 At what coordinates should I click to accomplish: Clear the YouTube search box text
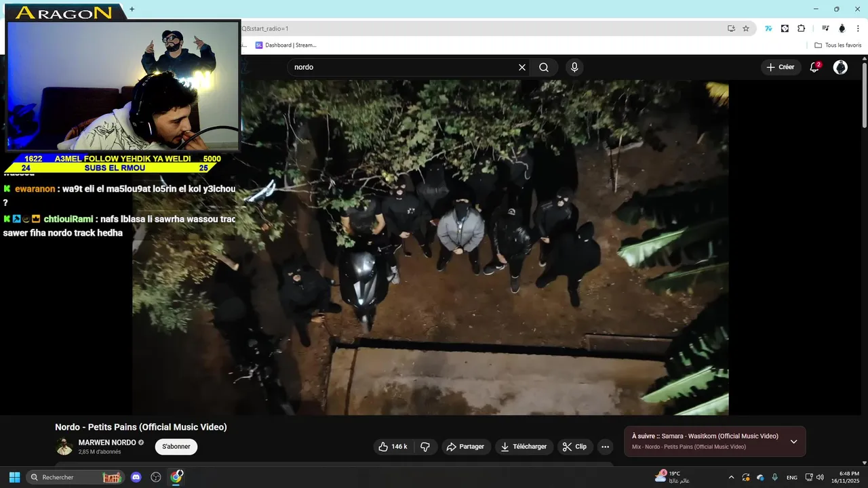pyautogui.click(x=522, y=67)
